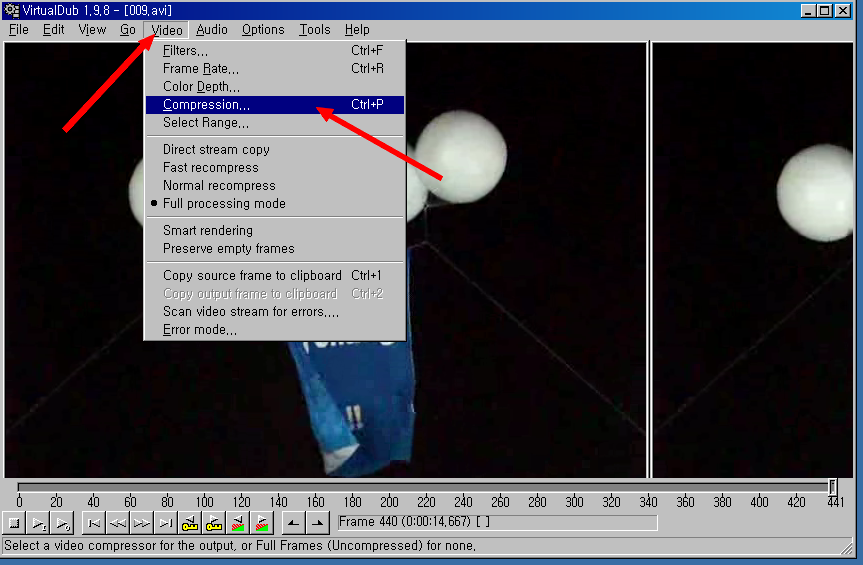Click the output video pane
The image size is (863, 565).
[752, 260]
